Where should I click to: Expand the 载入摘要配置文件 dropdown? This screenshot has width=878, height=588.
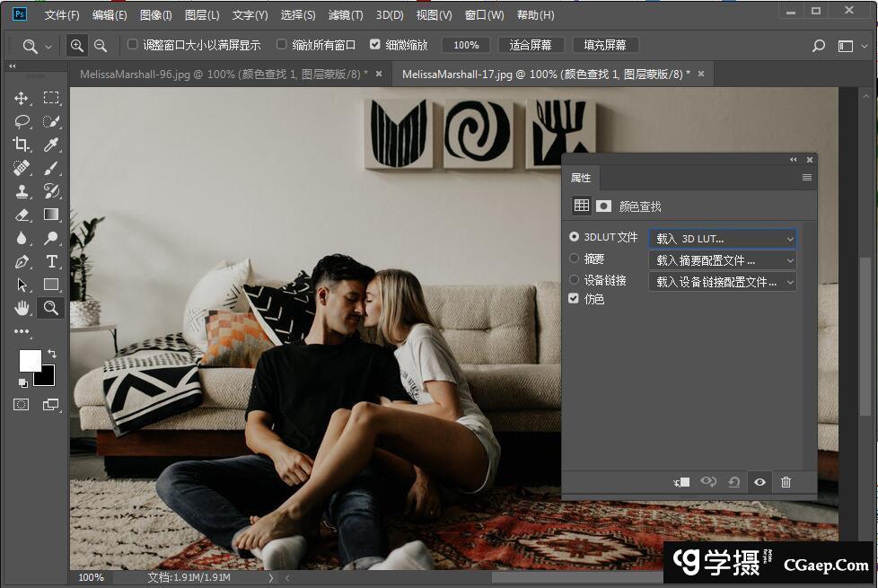point(723,260)
